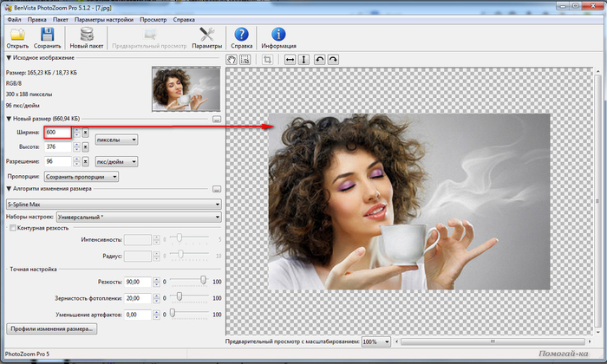Click the vertical preview scrollbar

[x=597, y=201]
